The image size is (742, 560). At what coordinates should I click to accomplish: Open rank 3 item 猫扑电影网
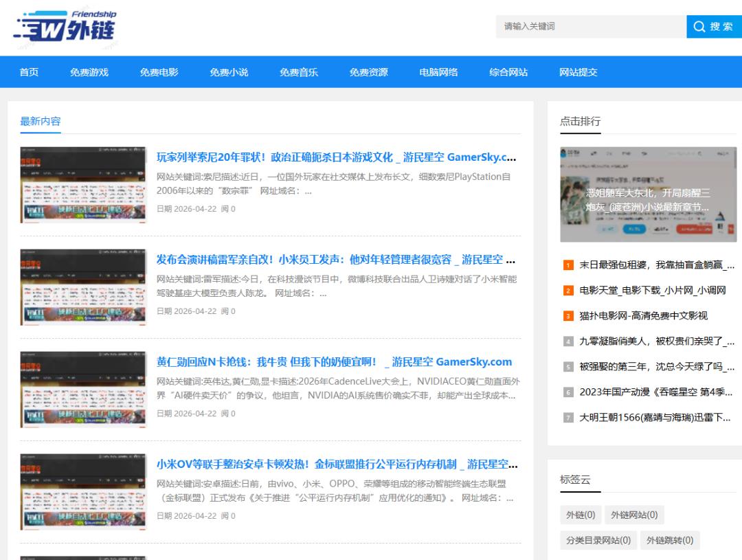pyautogui.click(x=643, y=316)
